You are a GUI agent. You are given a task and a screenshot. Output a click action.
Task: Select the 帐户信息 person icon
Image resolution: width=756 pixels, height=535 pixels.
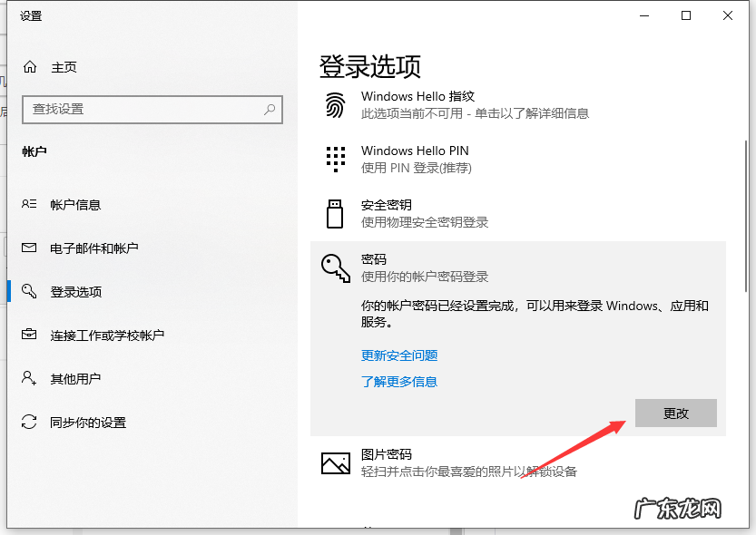point(28,204)
